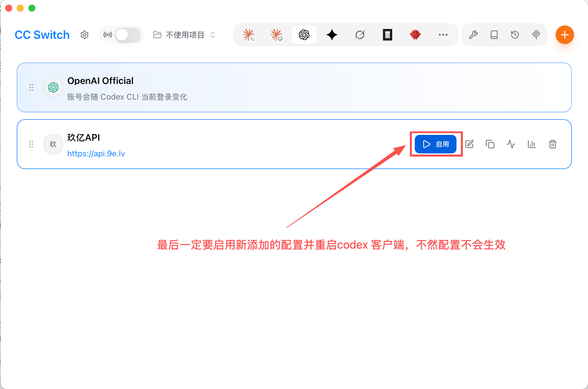Click the 玖亿API provider name
The image size is (588, 389).
[x=84, y=137]
